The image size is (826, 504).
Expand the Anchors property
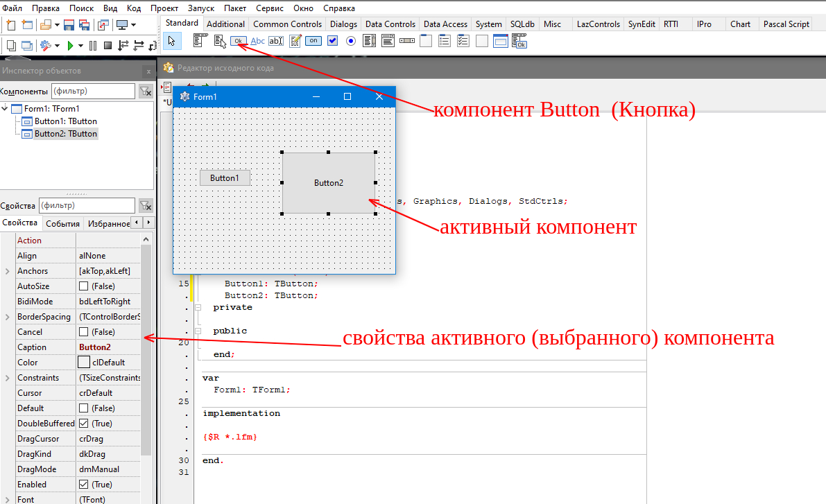pyautogui.click(x=8, y=271)
